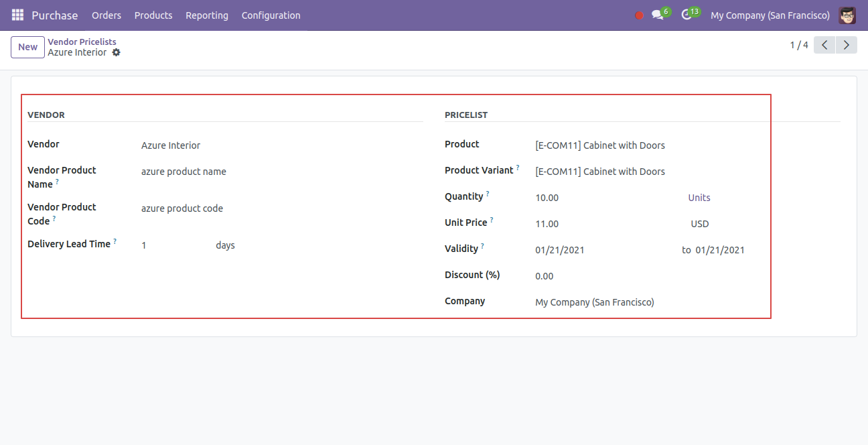The image size is (868, 445).
Task: Click the red recording indicator icon
Action: (639, 15)
